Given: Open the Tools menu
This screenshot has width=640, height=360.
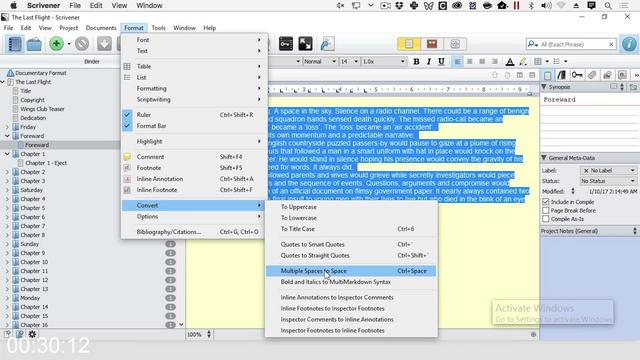Looking at the screenshot, I should click(x=158, y=28).
